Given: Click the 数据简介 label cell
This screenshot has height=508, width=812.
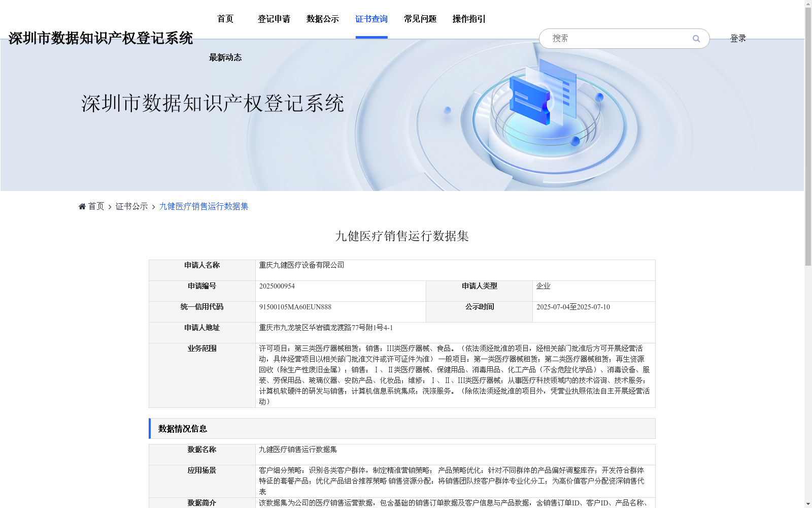Looking at the screenshot, I should click(x=202, y=503).
